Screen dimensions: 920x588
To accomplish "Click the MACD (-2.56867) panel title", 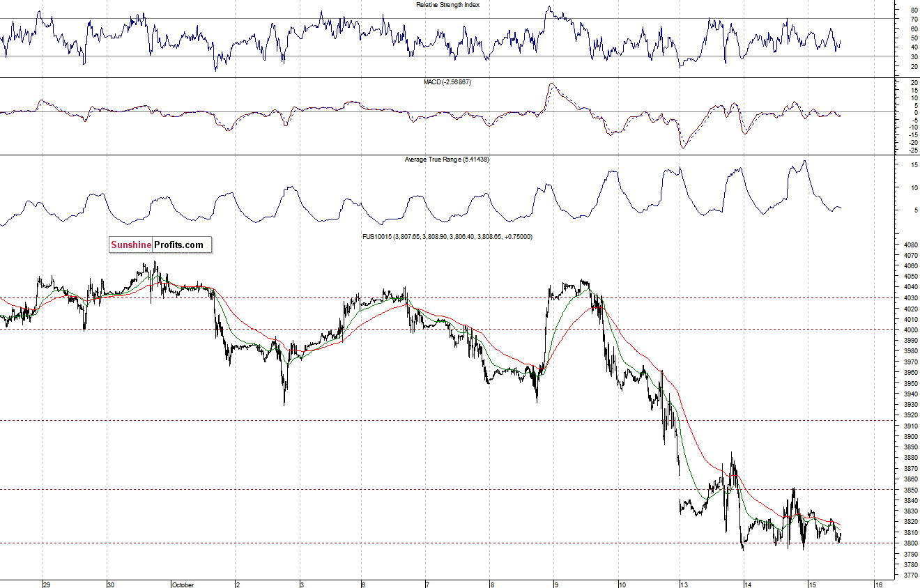I will [x=447, y=82].
